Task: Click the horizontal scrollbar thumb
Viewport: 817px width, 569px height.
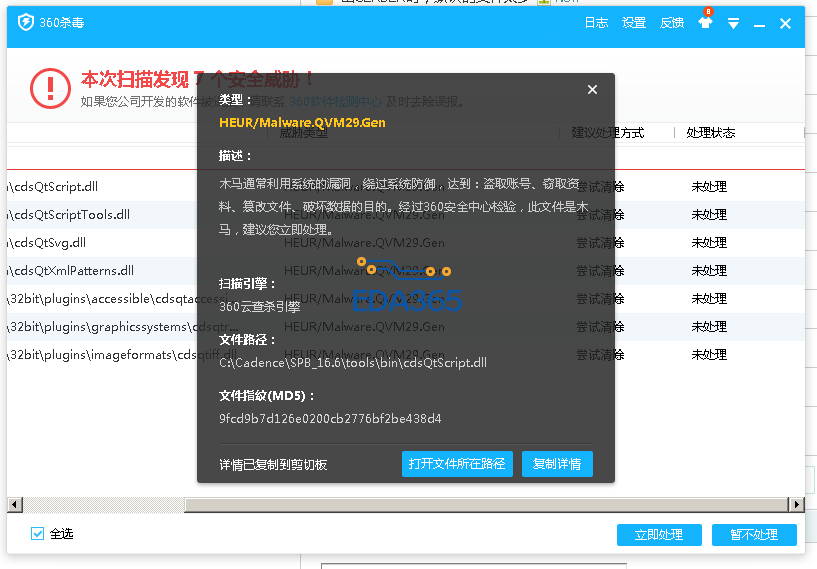Action: [x=487, y=504]
